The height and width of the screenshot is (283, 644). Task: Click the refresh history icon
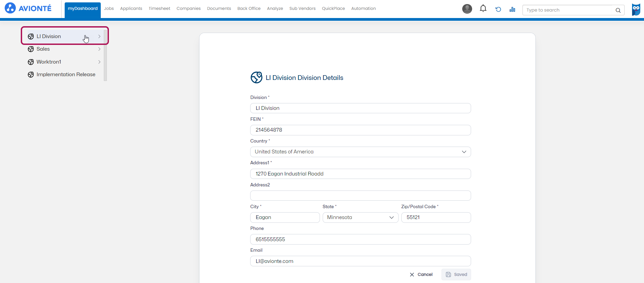[498, 10]
